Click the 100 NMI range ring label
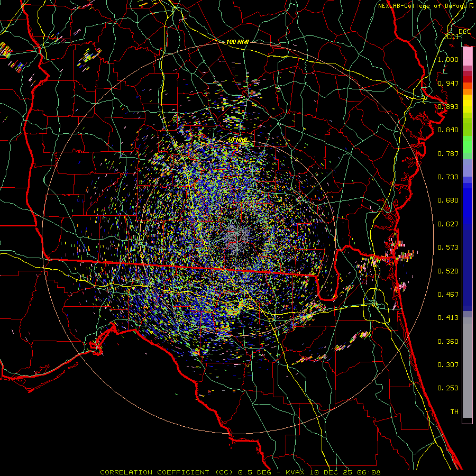 tap(237, 42)
